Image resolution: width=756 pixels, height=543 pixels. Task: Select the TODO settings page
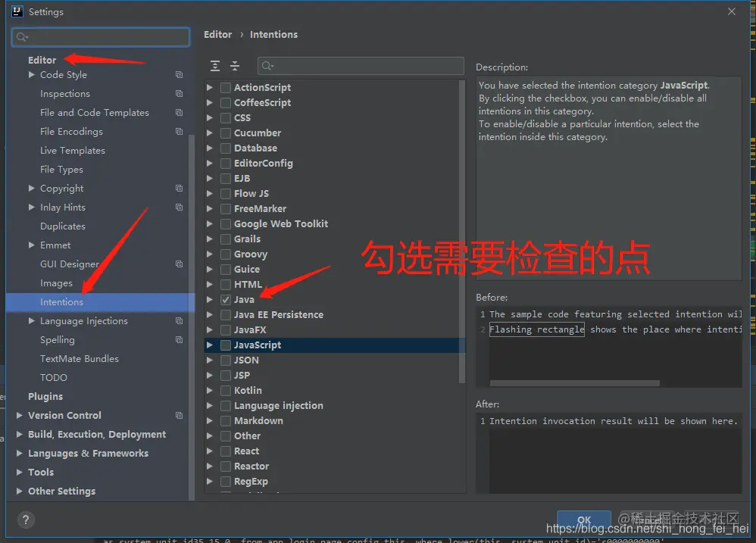[54, 378]
